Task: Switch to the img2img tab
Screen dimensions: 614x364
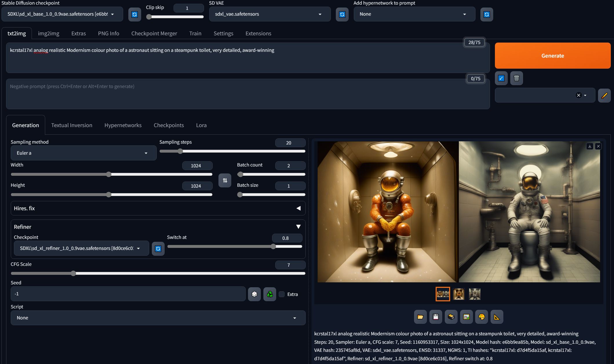Action: (x=48, y=33)
